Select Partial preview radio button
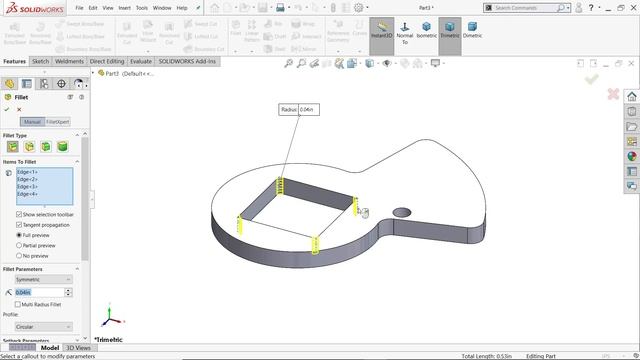Viewport: 640px width, 360px height. click(x=19, y=245)
